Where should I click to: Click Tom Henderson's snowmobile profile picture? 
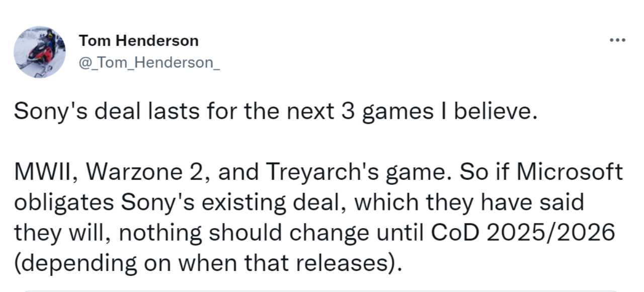pyautogui.click(x=39, y=52)
